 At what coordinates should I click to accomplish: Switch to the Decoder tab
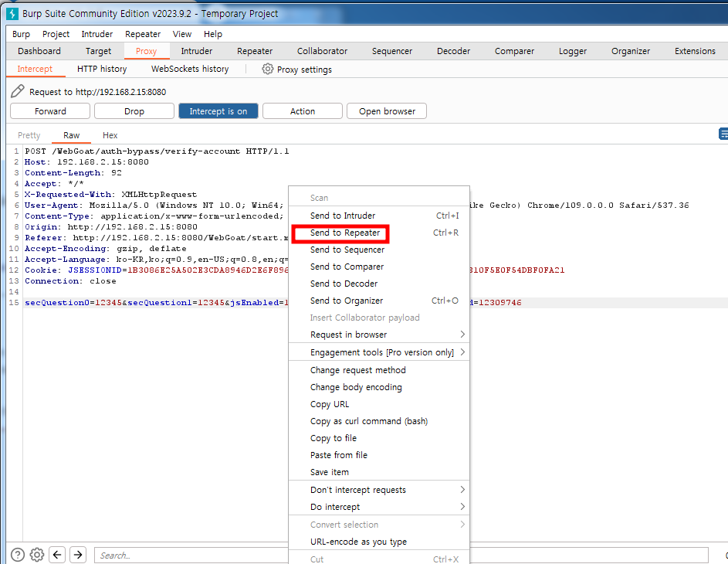click(453, 51)
